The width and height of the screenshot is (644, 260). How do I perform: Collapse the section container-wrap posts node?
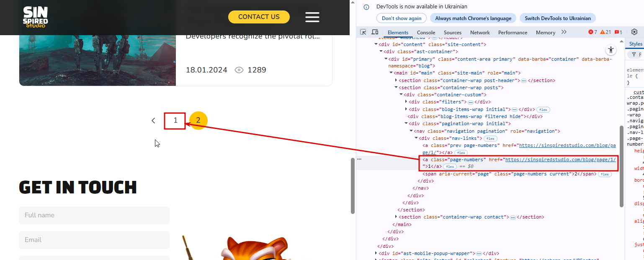point(396,88)
